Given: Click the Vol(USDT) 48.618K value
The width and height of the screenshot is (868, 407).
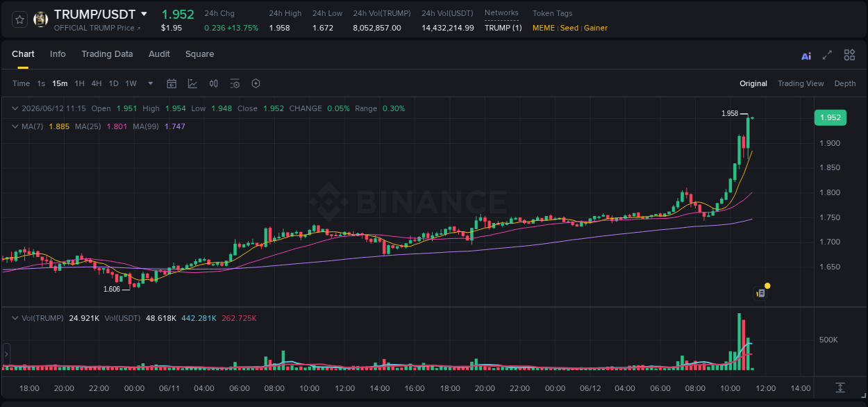Looking at the screenshot, I should [x=160, y=318].
